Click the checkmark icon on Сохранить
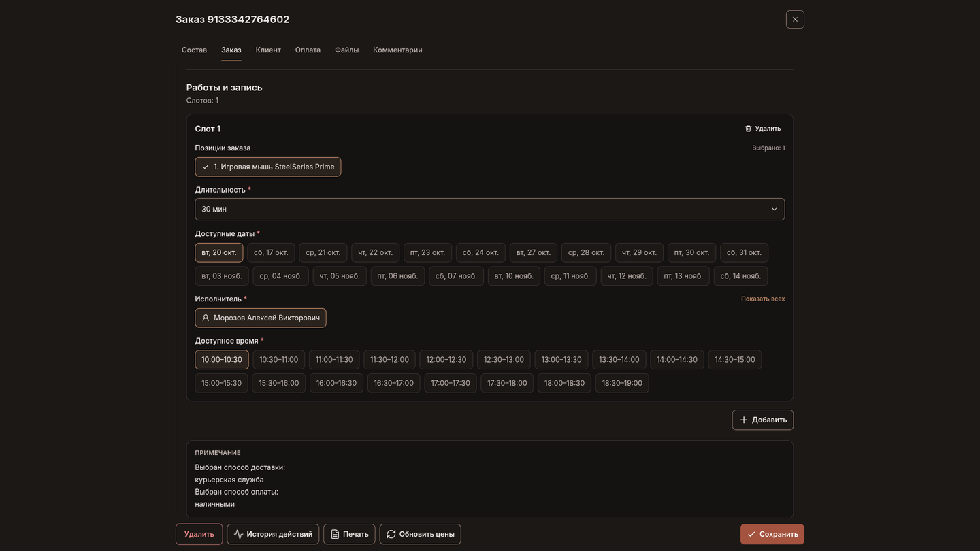Screen dimensions: 980x551 751,534
